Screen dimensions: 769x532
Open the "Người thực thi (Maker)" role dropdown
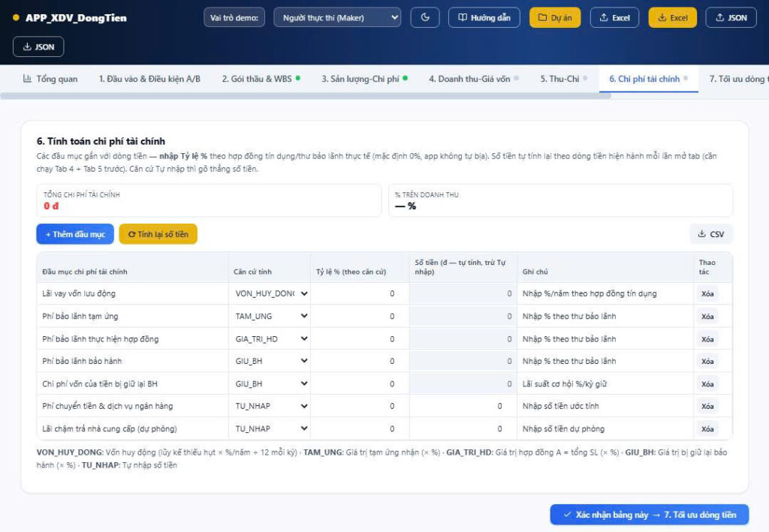(x=337, y=18)
